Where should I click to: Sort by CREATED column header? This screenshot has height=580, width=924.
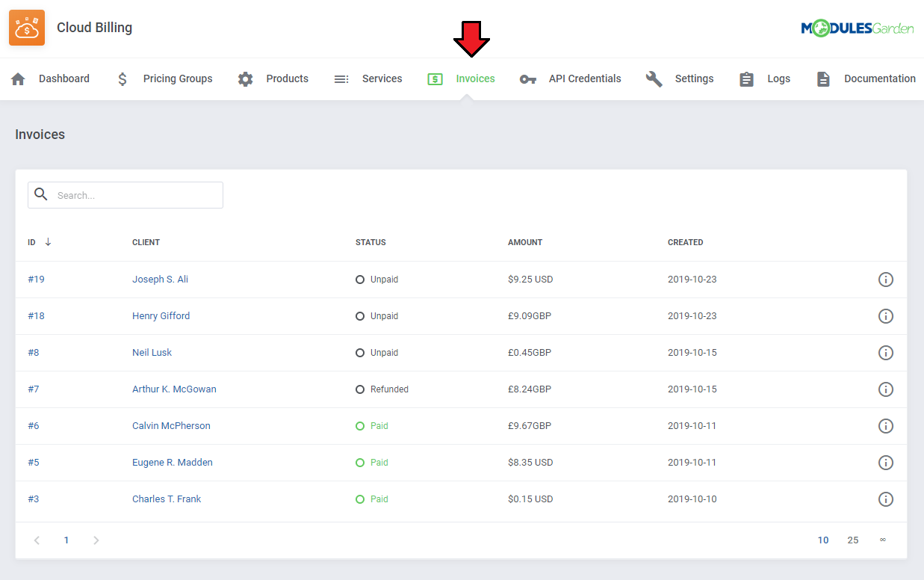pyautogui.click(x=685, y=242)
